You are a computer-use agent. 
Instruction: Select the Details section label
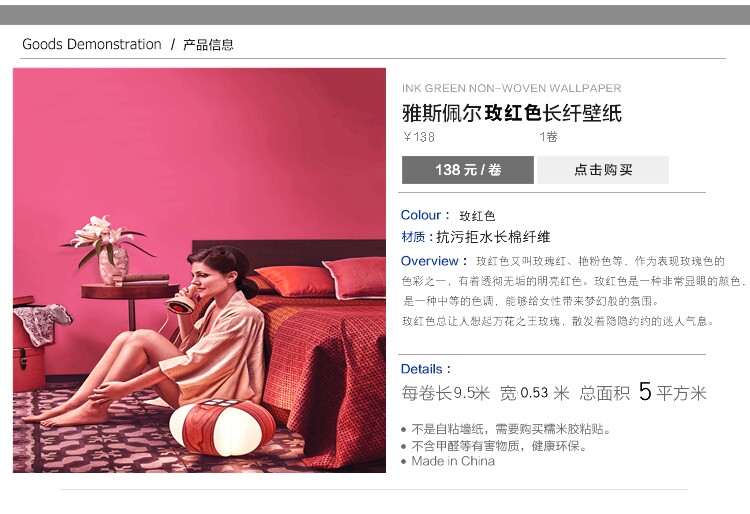[425, 369]
